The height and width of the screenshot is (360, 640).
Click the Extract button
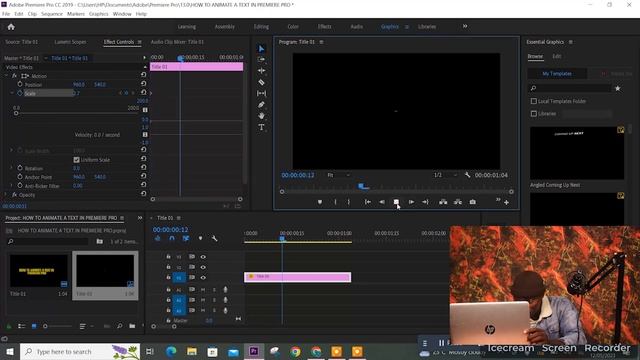[458, 202]
